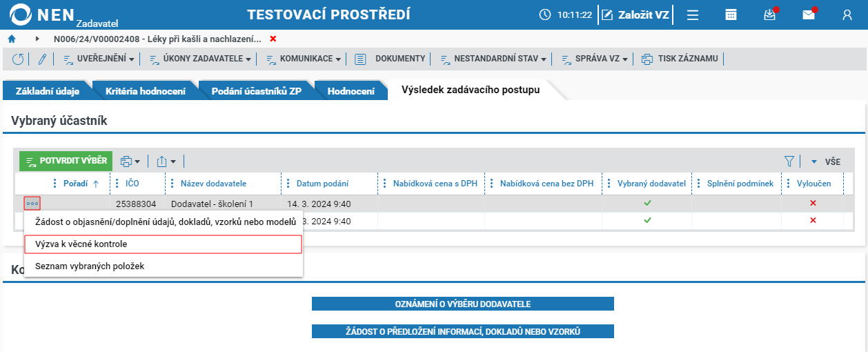Open the calculator icon in header
Screen dimensions: 868x352
coord(731,14)
